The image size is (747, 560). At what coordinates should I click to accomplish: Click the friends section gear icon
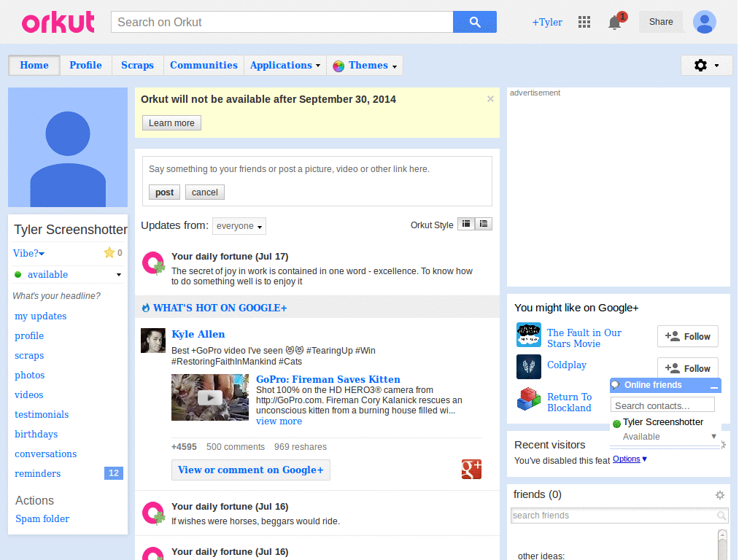tap(720, 495)
